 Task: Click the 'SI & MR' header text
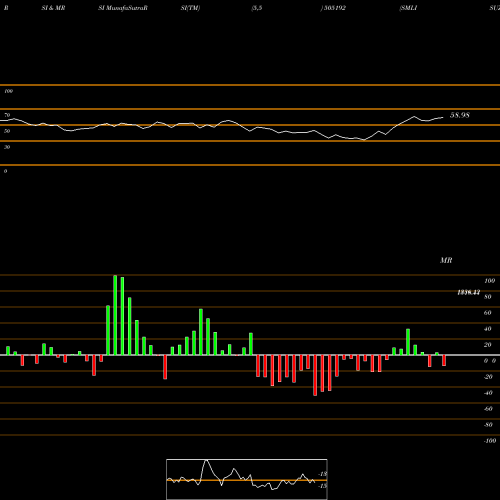click(x=53, y=8)
